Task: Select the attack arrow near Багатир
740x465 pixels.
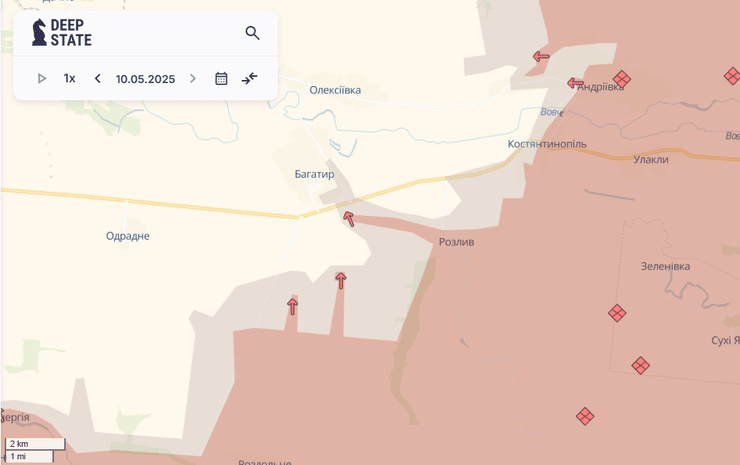Action: 348,217
